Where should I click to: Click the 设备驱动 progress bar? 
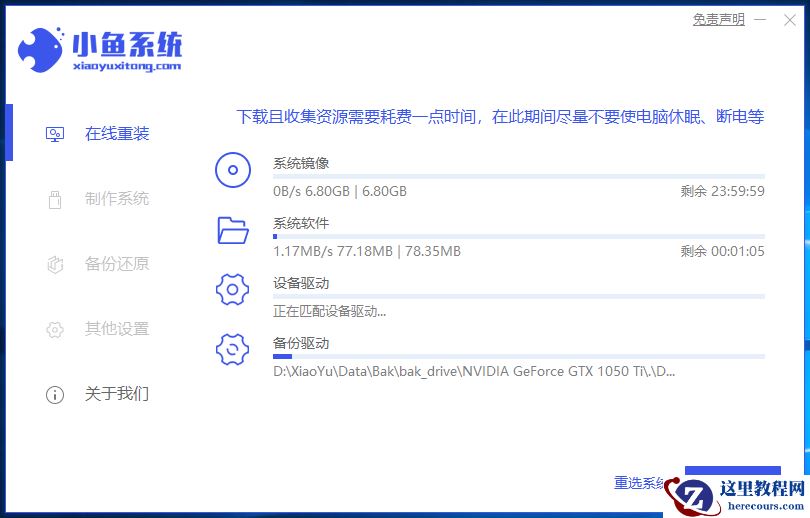(x=519, y=296)
